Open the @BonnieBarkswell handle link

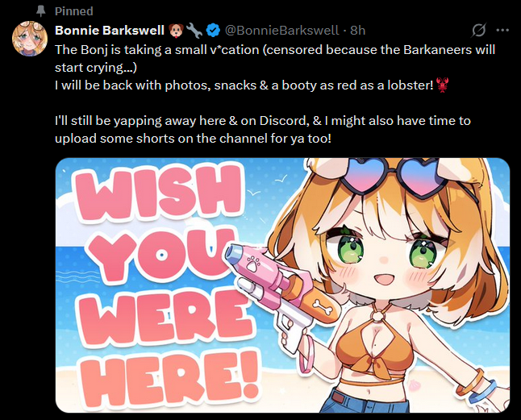tap(281, 31)
